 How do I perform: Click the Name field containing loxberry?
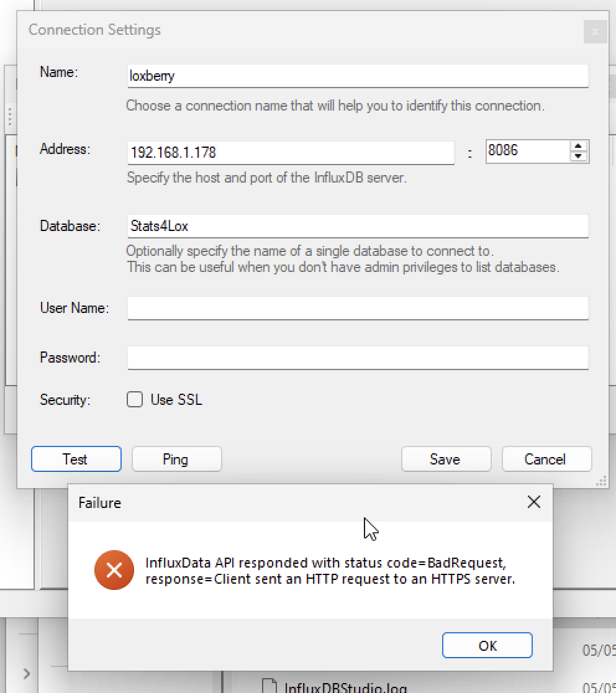click(x=358, y=76)
